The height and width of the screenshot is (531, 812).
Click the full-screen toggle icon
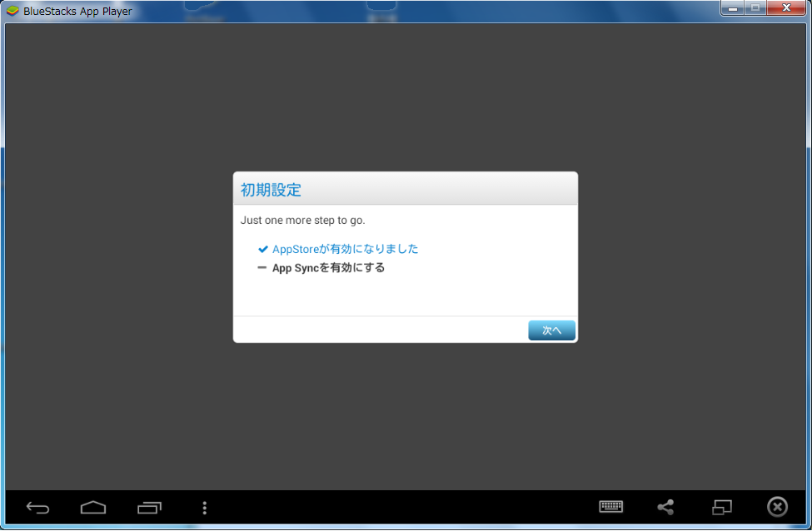pyautogui.click(x=722, y=507)
